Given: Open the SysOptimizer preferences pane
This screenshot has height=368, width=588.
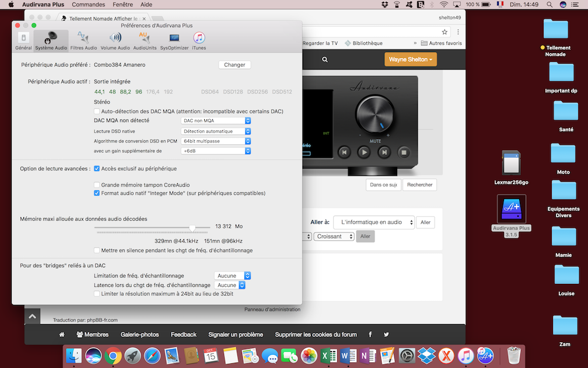Looking at the screenshot, I should (174, 41).
